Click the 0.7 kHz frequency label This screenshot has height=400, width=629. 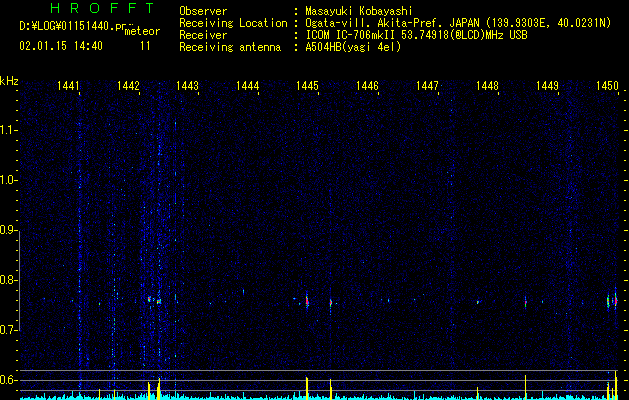click(x=9, y=330)
